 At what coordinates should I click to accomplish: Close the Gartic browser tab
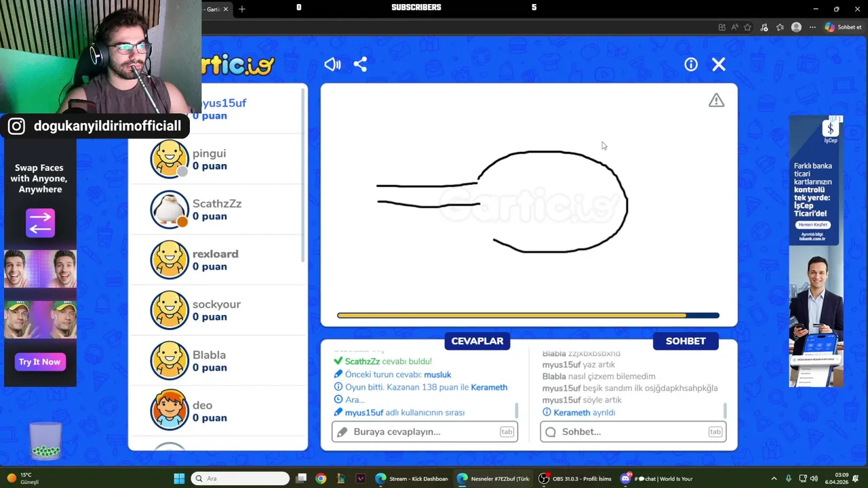[226, 9]
